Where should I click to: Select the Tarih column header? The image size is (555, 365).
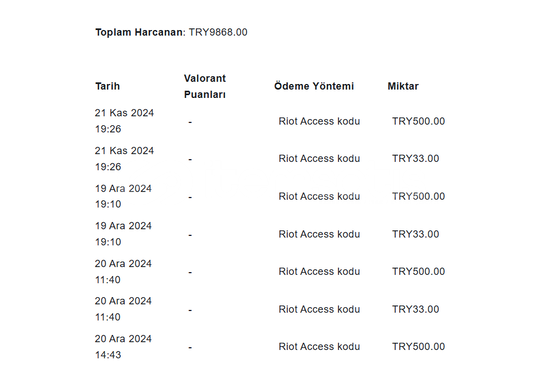(x=108, y=86)
